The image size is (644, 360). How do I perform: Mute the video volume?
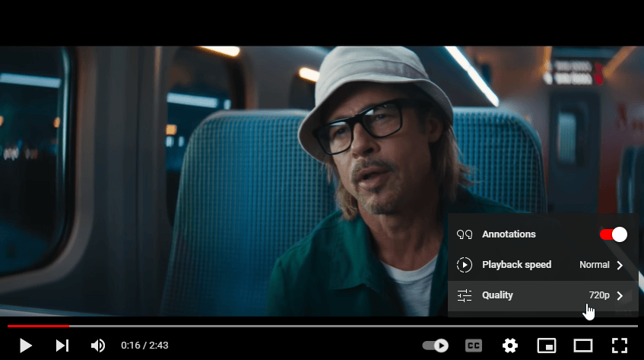click(x=98, y=346)
